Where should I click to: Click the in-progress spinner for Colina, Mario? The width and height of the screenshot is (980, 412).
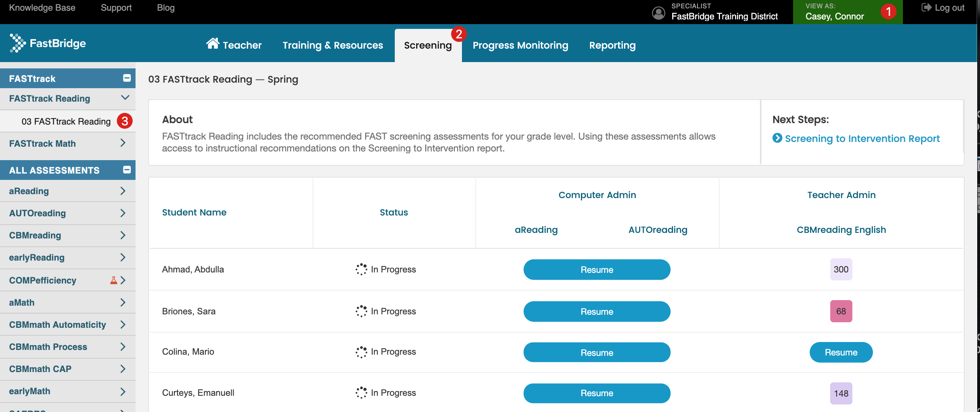[361, 352]
